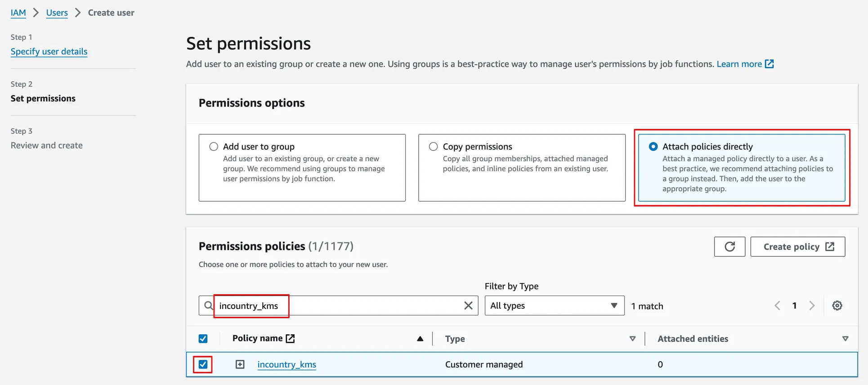Open Attached entities column sort arrow
The height and width of the screenshot is (385, 868).
click(845, 339)
